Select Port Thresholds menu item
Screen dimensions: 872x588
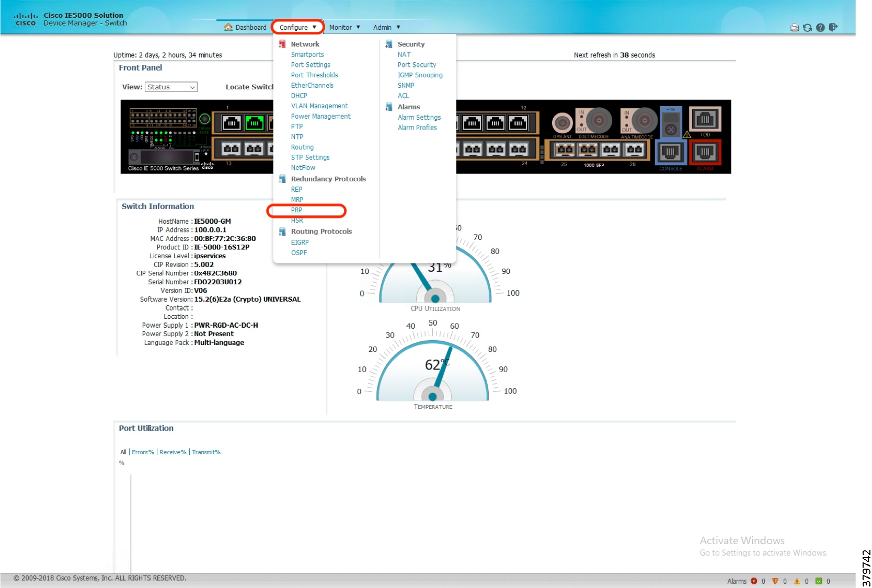pyautogui.click(x=315, y=75)
